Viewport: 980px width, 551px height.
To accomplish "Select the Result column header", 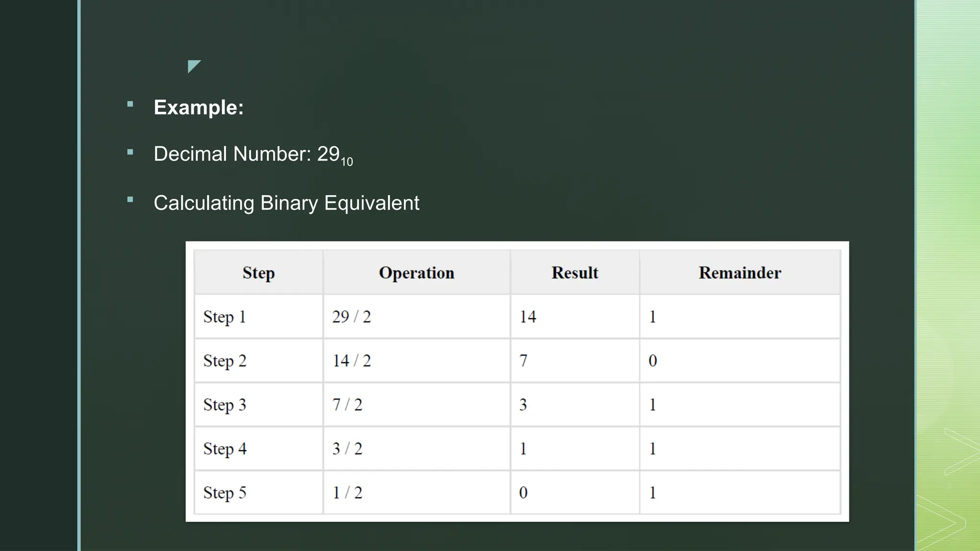I will tap(575, 272).
